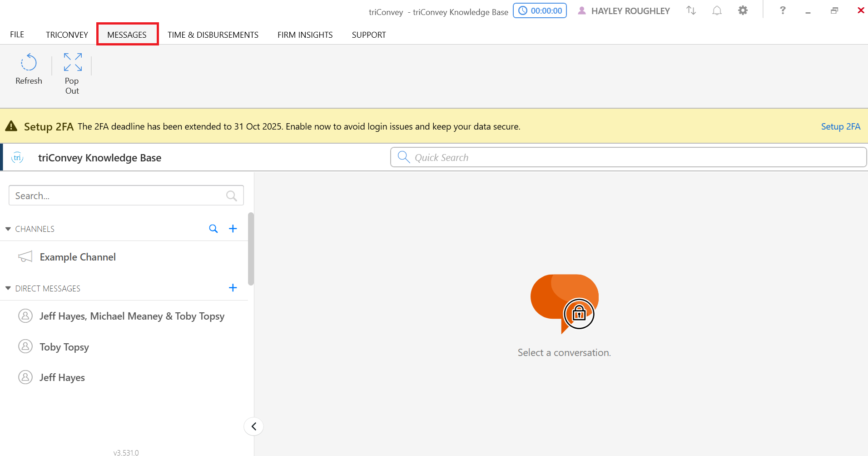Click the version text v3.531.0
The height and width of the screenshot is (456, 868).
[x=126, y=452]
